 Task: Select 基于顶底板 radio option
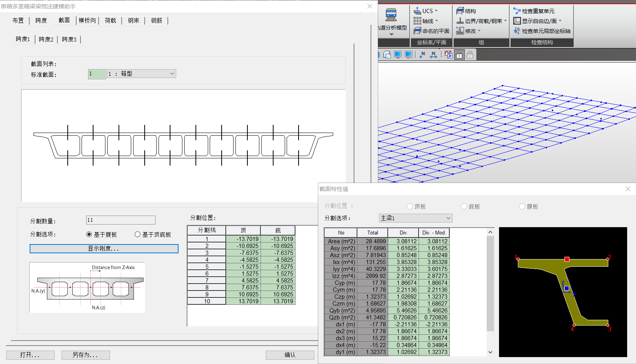pyautogui.click(x=137, y=234)
